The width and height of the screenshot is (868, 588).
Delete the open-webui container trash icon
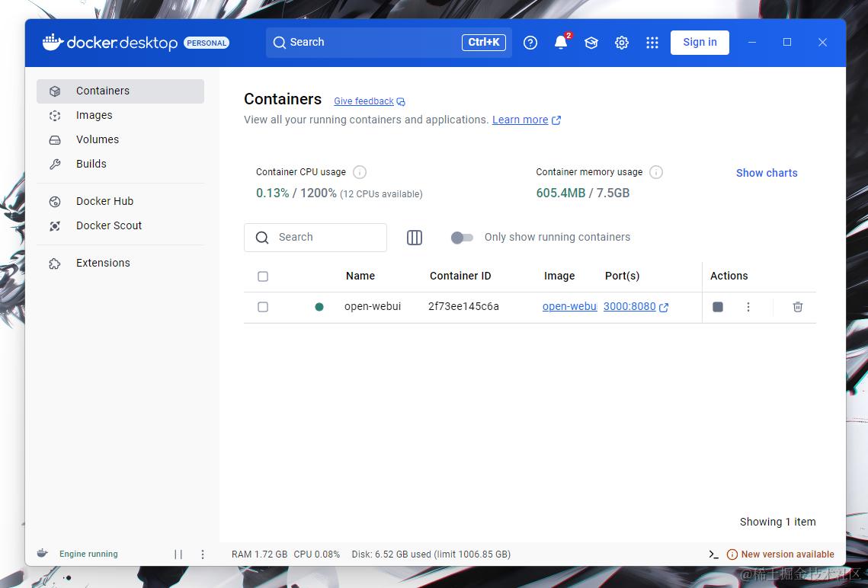point(798,307)
